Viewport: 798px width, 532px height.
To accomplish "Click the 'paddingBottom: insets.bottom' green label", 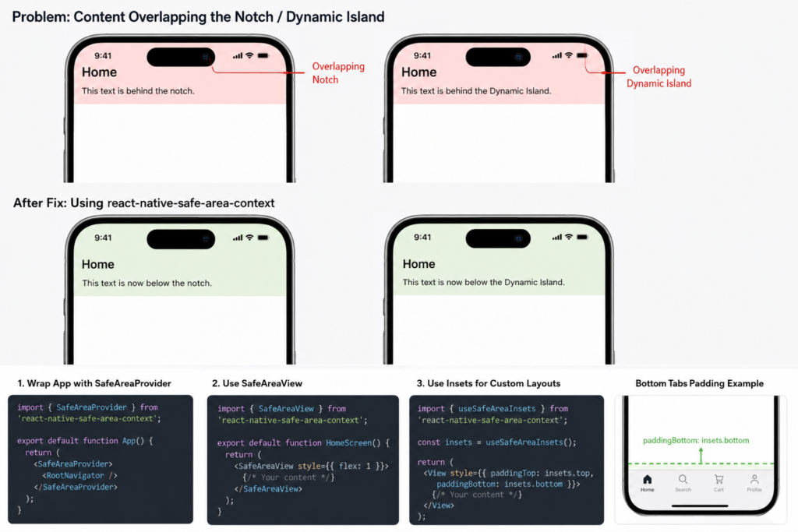I will [696, 440].
